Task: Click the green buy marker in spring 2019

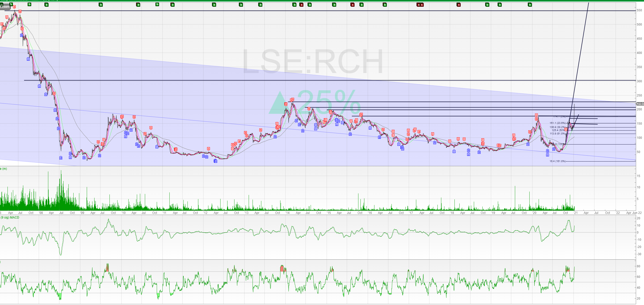Action: point(500,5)
